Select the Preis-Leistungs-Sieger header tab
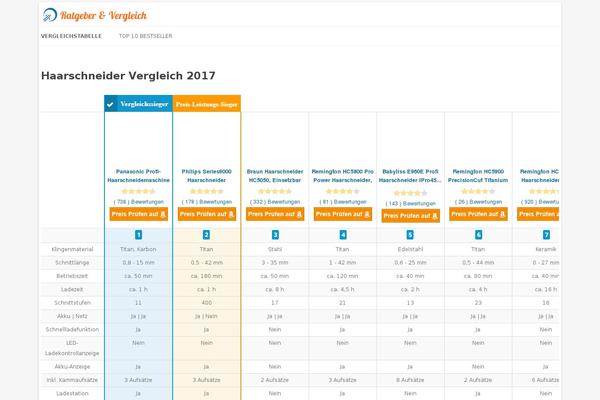The width and height of the screenshot is (600, 400). point(207,104)
